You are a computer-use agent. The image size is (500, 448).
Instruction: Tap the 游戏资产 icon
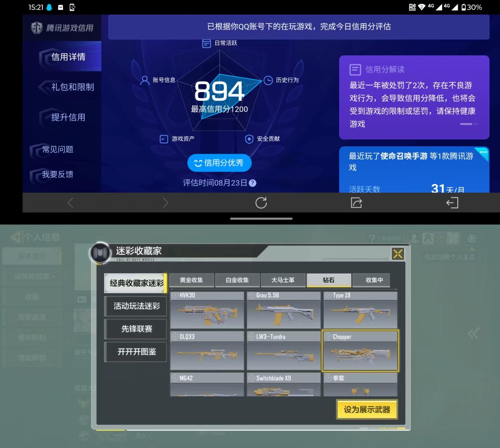(164, 139)
